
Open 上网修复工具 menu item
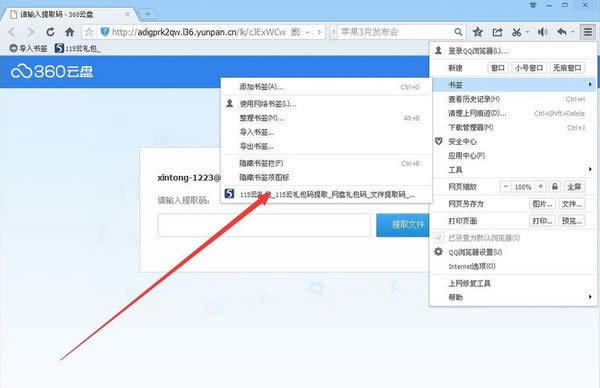(x=513, y=284)
